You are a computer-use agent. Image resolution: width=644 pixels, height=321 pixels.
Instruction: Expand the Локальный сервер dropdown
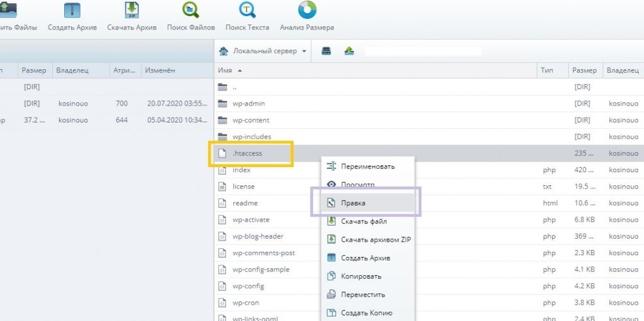(304, 52)
